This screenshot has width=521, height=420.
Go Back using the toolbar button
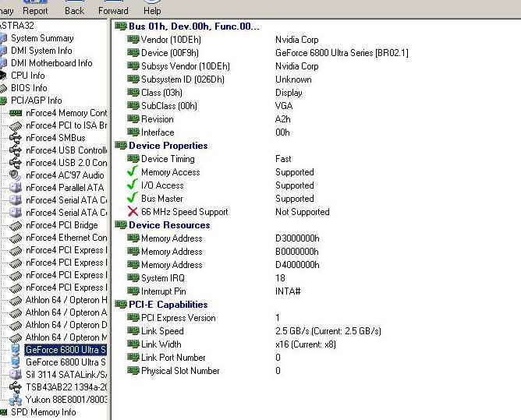click(74, 9)
